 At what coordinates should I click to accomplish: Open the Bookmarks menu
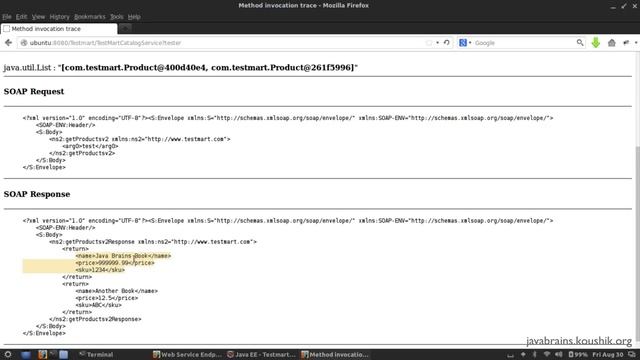(89, 17)
